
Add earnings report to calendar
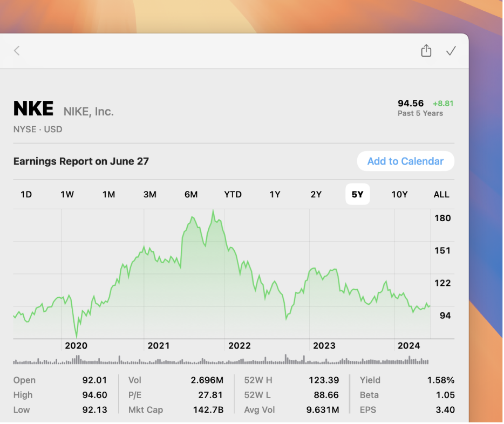point(406,161)
